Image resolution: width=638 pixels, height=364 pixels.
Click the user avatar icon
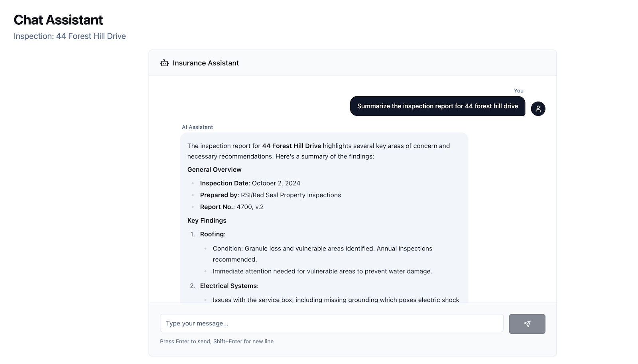[538, 109]
